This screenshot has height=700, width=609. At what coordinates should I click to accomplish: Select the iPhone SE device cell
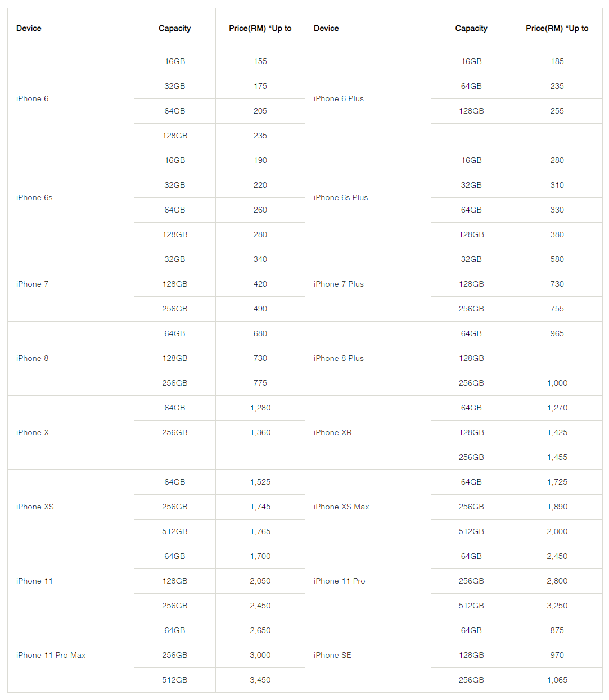click(x=332, y=655)
